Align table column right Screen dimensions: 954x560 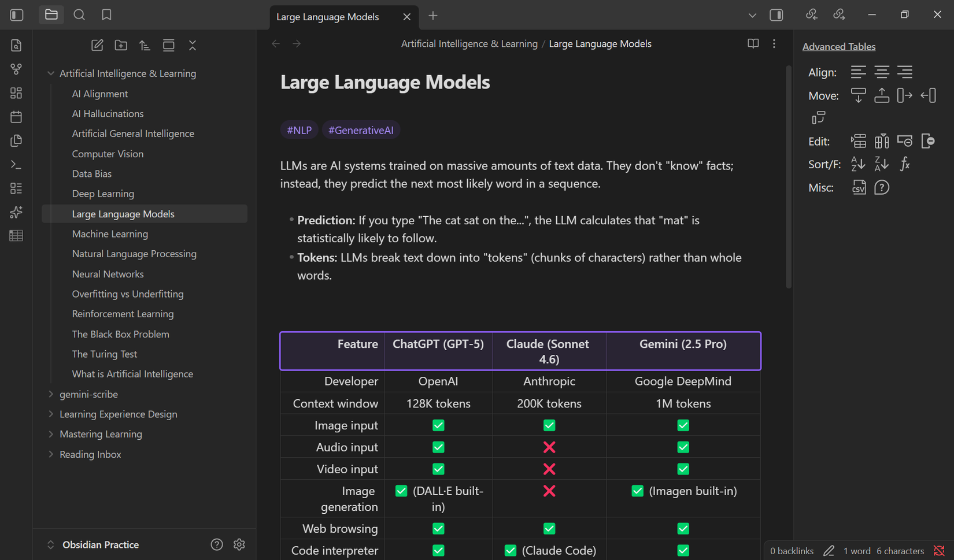pos(905,72)
